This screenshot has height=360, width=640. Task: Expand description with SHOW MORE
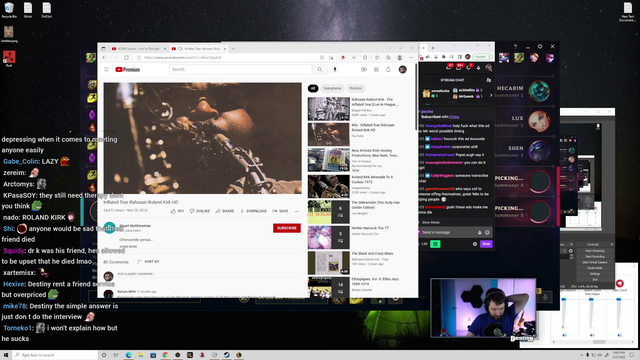pos(128,247)
